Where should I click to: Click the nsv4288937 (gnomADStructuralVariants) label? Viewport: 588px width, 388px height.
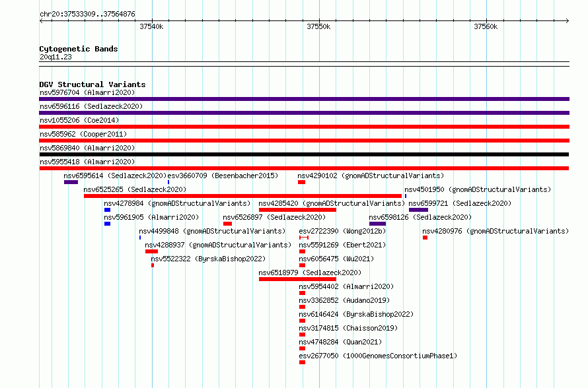pyautogui.click(x=218, y=245)
